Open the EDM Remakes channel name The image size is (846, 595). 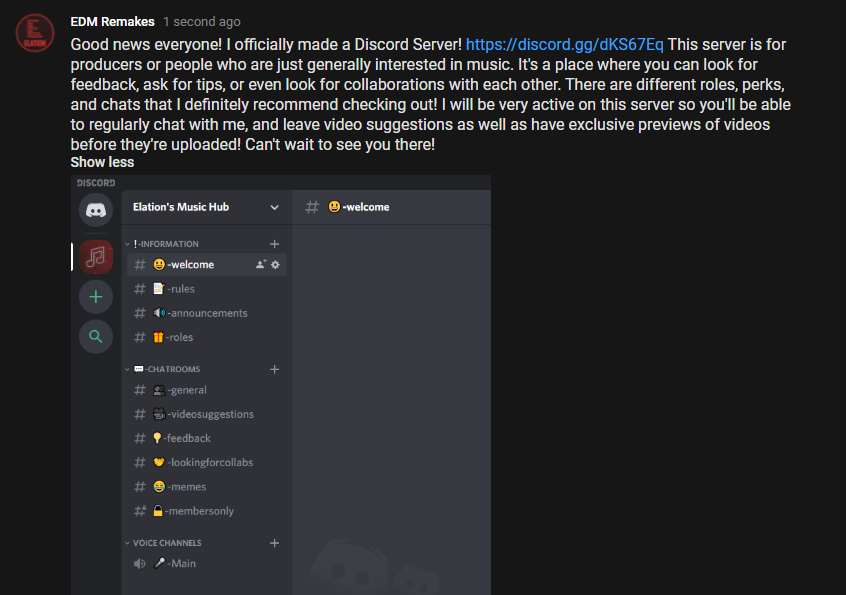point(112,22)
